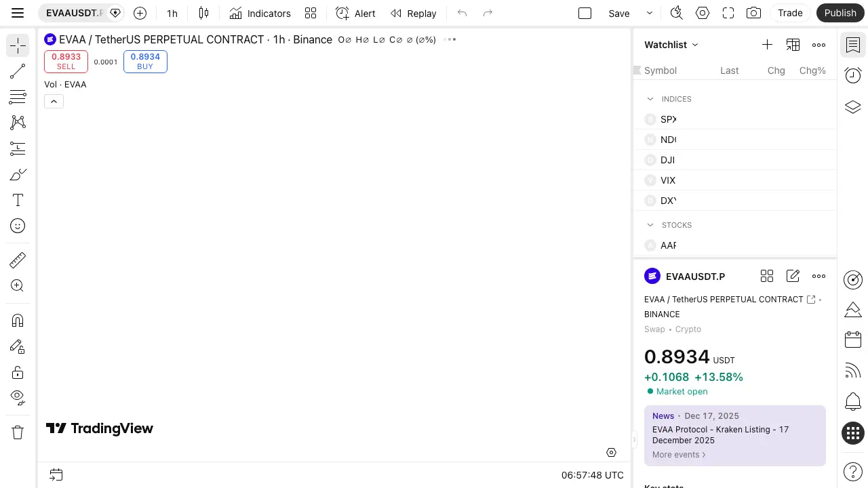Click the 0.8934 BUY button
Screen dimensions: 868x488
pyautogui.click(x=145, y=62)
